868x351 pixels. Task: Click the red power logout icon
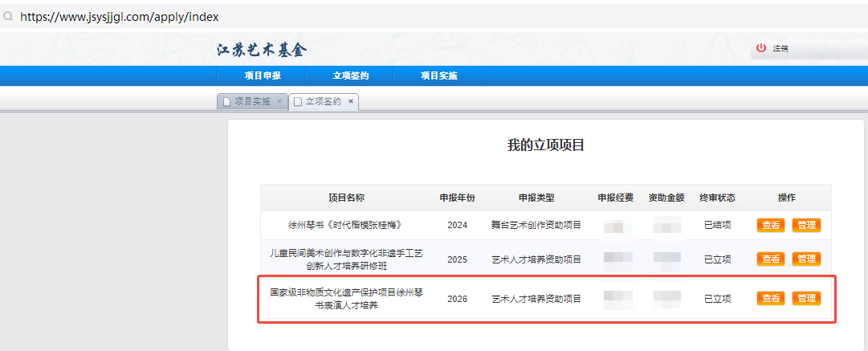761,48
